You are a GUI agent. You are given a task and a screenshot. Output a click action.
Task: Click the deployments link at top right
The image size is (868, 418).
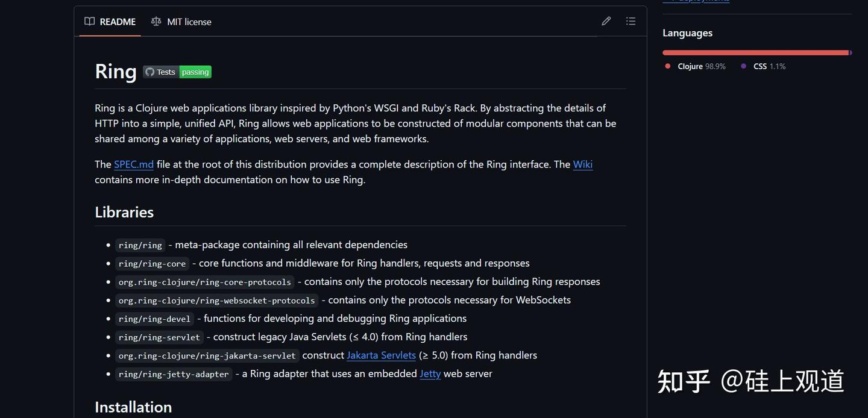coord(696,0)
